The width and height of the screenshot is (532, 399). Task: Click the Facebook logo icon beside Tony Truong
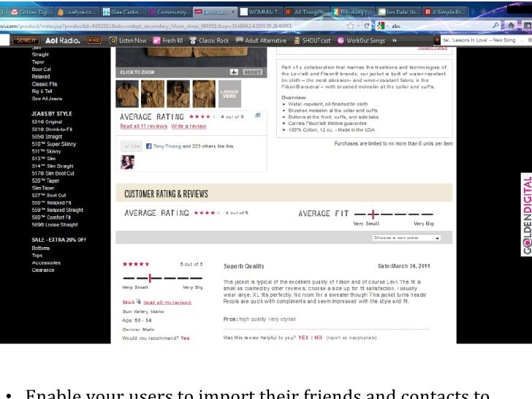(148, 146)
